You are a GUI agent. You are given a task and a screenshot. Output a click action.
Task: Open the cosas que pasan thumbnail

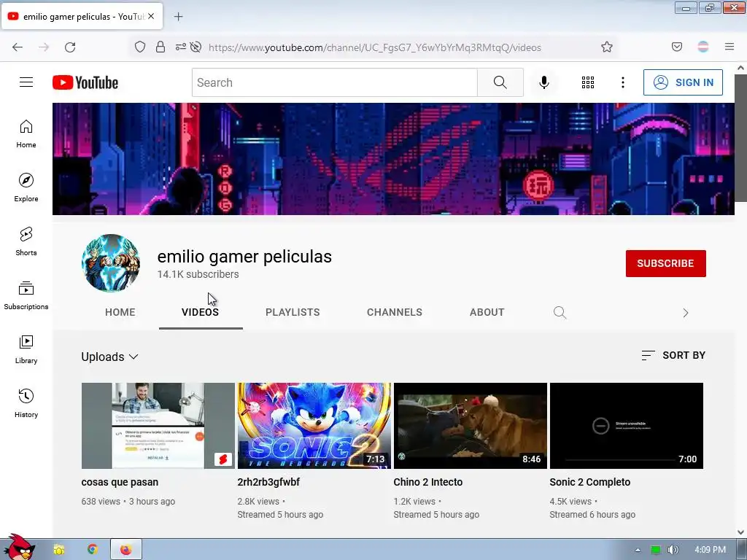pyautogui.click(x=158, y=426)
